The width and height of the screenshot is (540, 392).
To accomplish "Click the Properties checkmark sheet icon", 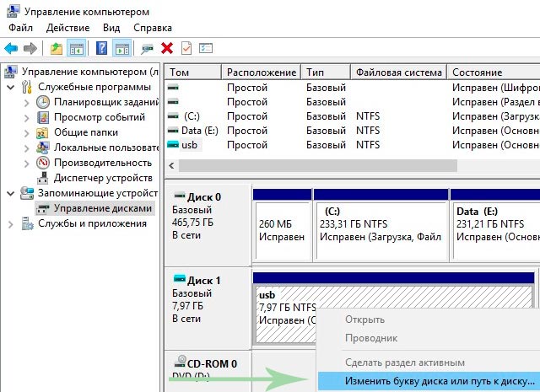I will pos(186,48).
